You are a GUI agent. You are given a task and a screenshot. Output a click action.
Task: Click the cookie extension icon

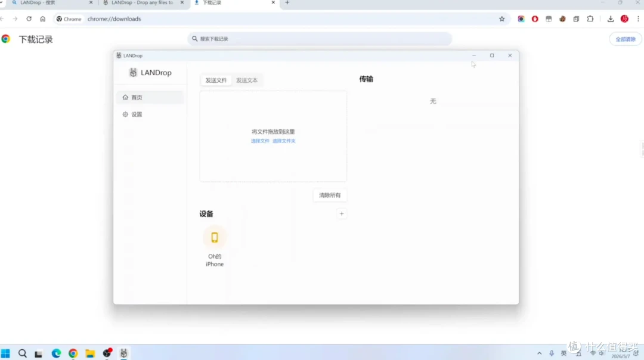pos(562,19)
